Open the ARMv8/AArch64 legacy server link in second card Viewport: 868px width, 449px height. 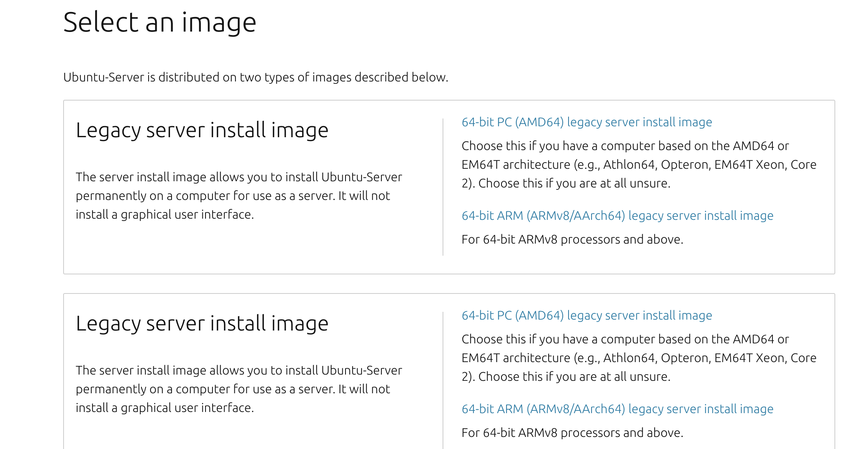coord(617,409)
